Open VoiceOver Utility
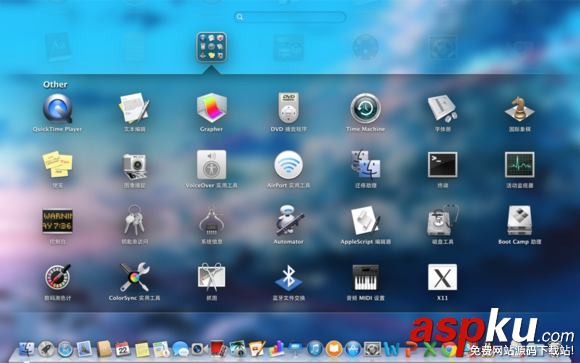580x363 pixels. [x=211, y=165]
